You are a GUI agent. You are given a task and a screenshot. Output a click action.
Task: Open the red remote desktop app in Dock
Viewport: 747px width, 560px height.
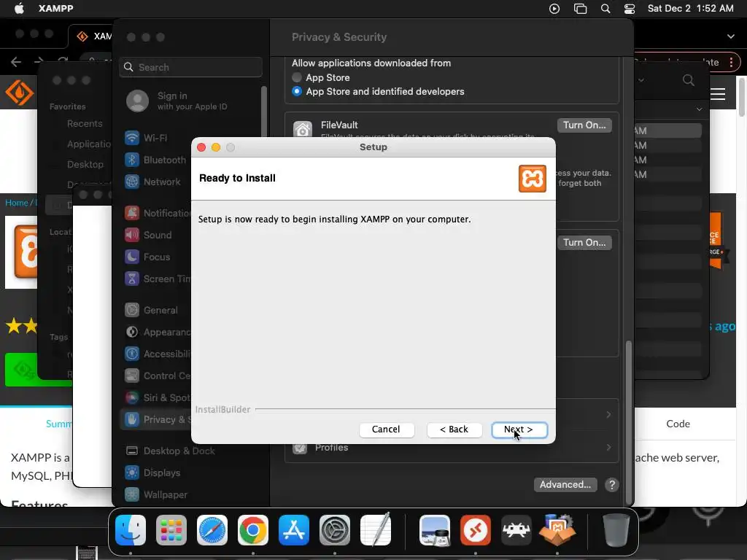pyautogui.click(x=476, y=530)
